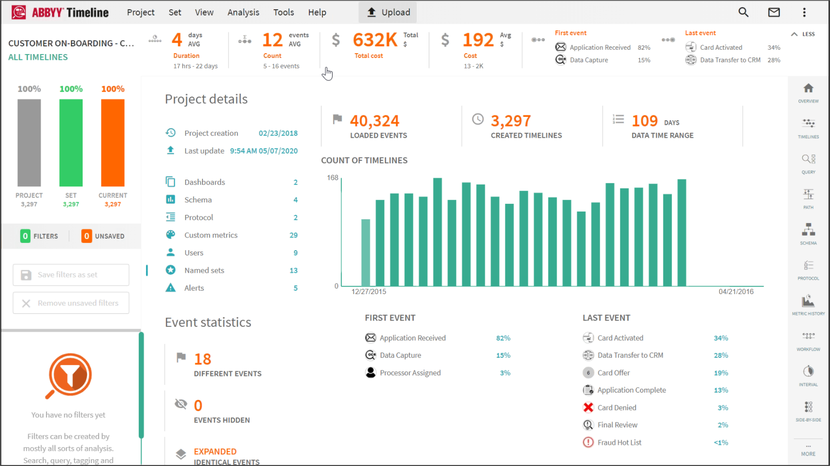Open the Named sets link

tap(204, 270)
